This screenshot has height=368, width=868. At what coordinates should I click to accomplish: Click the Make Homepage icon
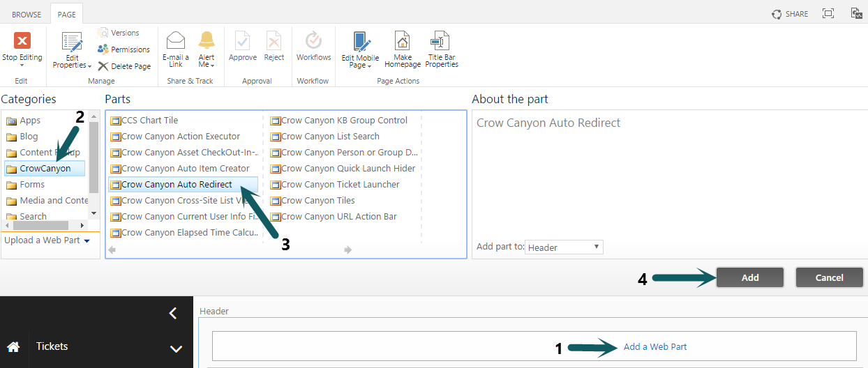[x=402, y=41]
